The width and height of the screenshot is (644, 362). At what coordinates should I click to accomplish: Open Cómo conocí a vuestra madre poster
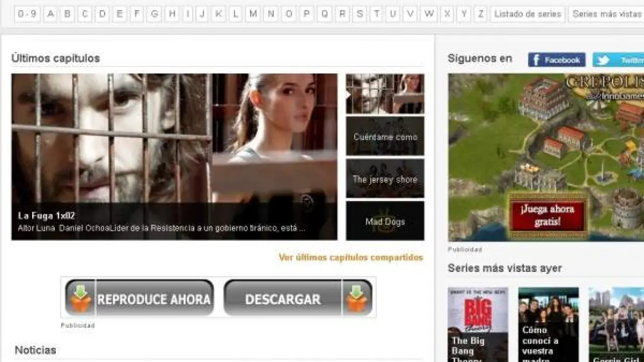coord(548,324)
